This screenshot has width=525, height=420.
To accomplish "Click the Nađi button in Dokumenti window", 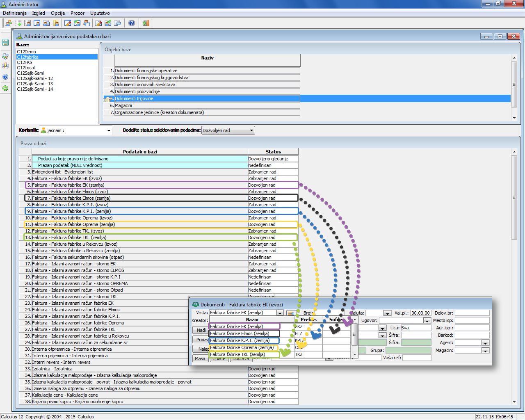I will [x=201, y=330].
